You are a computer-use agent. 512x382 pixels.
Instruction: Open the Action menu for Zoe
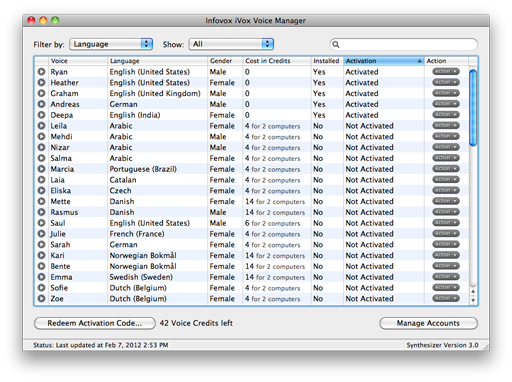(446, 298)
